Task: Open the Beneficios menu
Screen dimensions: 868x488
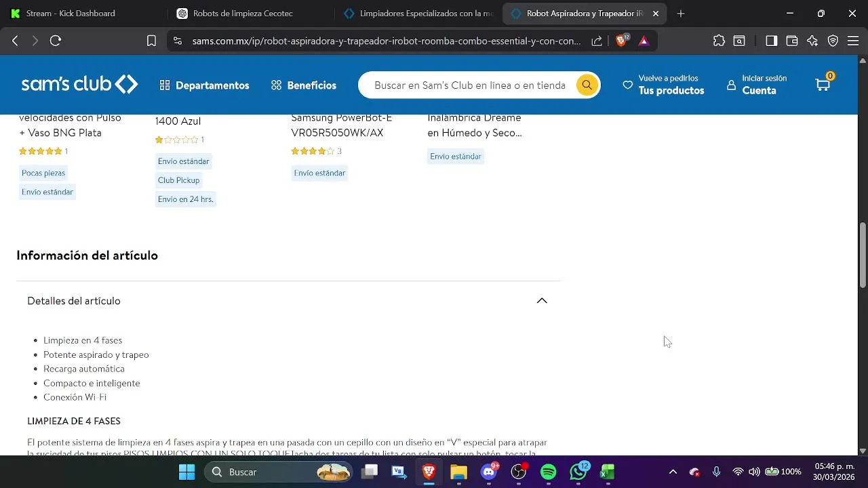Action: pyautogui.click(x=304, y=85)
